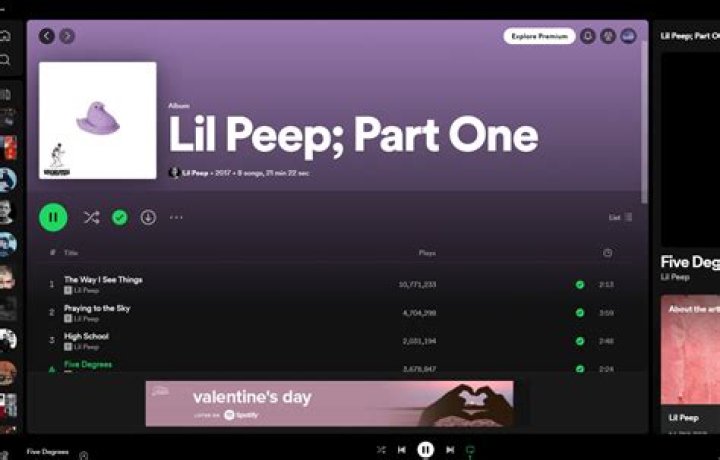Select the playing track Five Degrees
Image resolution: width=720 pixels, height=460 pixels.
click(88, 364)
